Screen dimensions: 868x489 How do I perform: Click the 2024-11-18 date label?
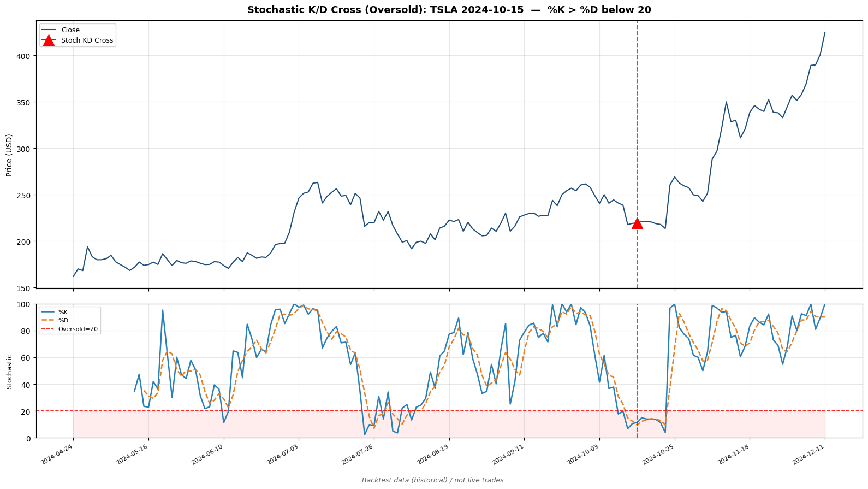734,455
